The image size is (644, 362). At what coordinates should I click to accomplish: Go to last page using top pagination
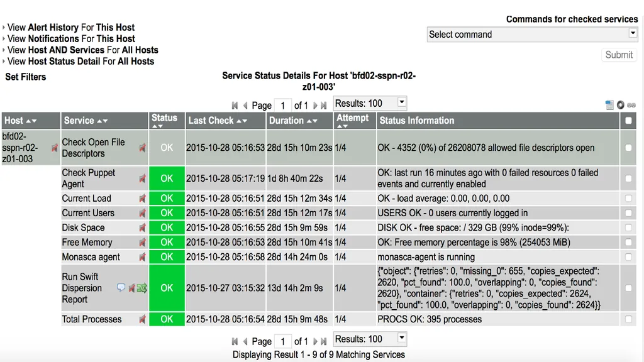[x=324, y=106]
